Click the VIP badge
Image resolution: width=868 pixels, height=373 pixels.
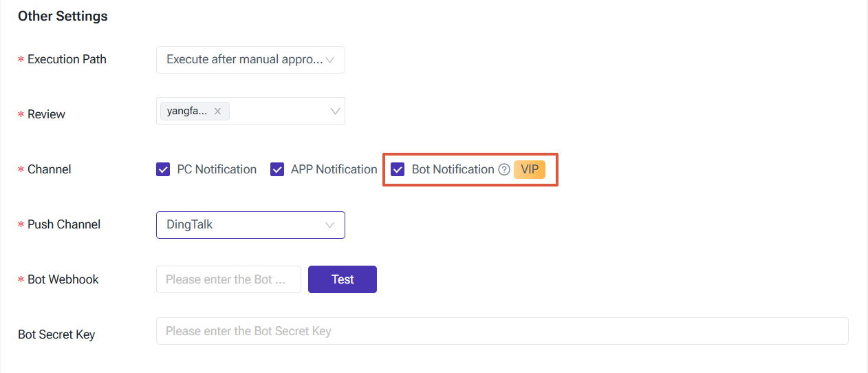[530, 169]
